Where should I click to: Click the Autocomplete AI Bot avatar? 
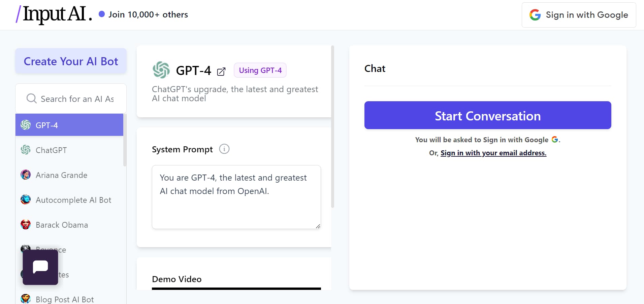[x=26, y=200]
